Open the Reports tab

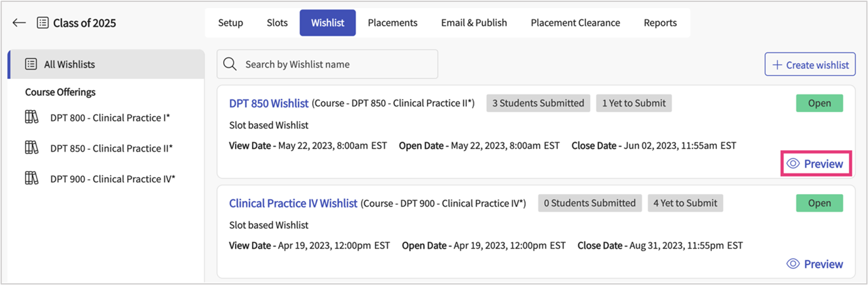pyautogui.click(x=660, y=23)
